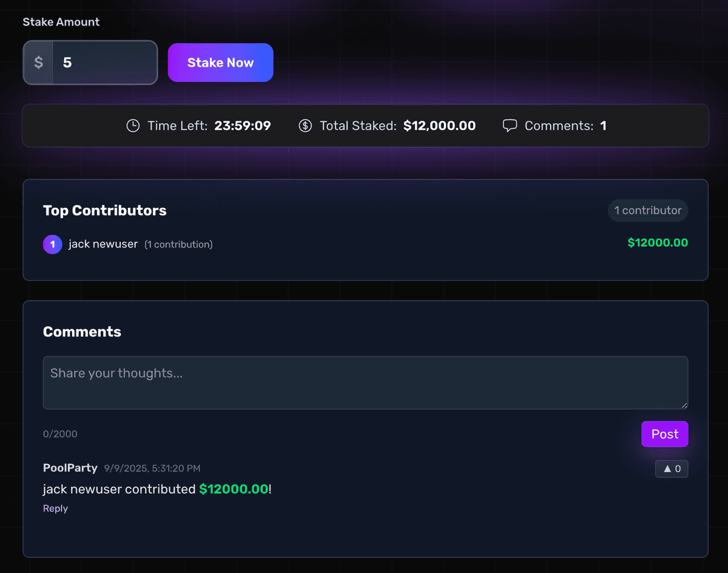
Task: Click the Total Staked value $12,000.00
Action: tap(440, 126)
